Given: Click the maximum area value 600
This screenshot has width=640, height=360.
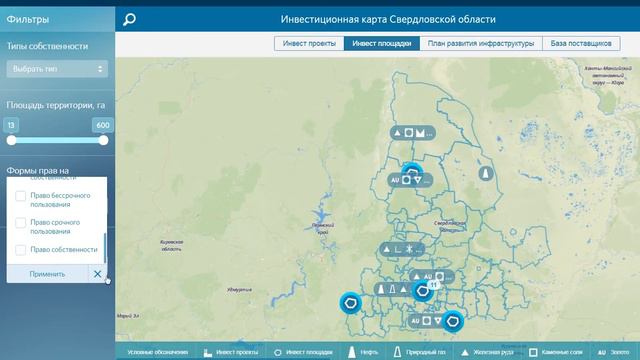Looking at the screenshot, I should [x=103, y=125].
